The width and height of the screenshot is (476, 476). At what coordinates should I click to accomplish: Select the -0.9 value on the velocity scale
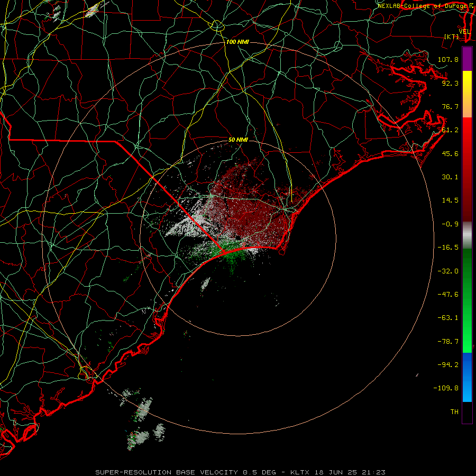[x=450, y=224]
